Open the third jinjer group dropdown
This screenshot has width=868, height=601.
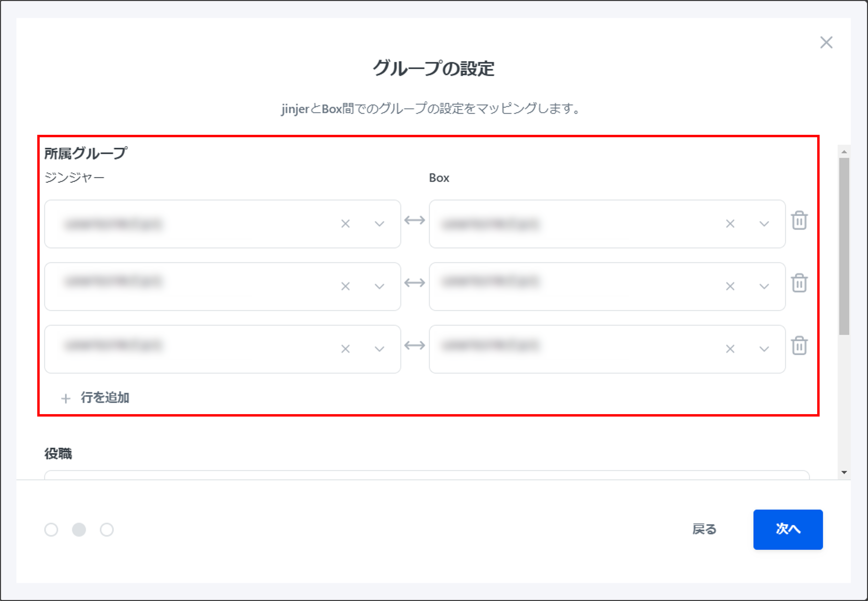(x=379, y=349)
